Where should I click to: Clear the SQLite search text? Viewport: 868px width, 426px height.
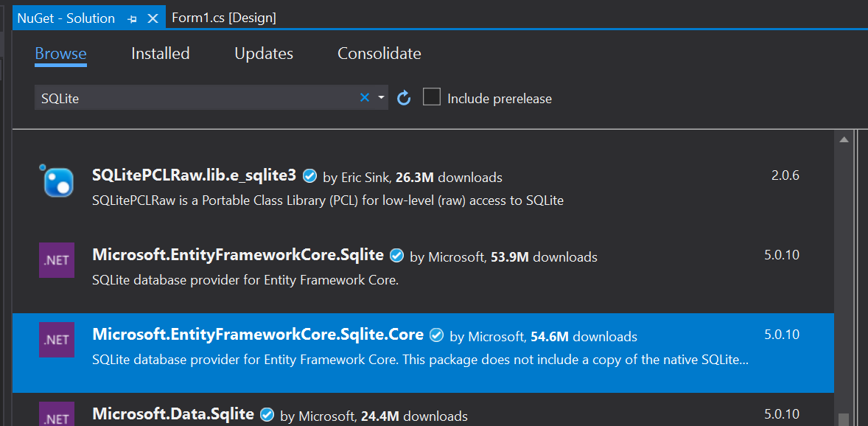coord(364,98)
